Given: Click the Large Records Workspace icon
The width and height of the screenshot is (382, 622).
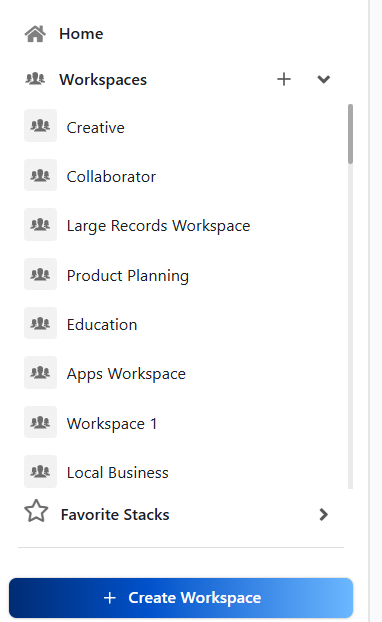Looking at the screenshot, I should (40, 225).
